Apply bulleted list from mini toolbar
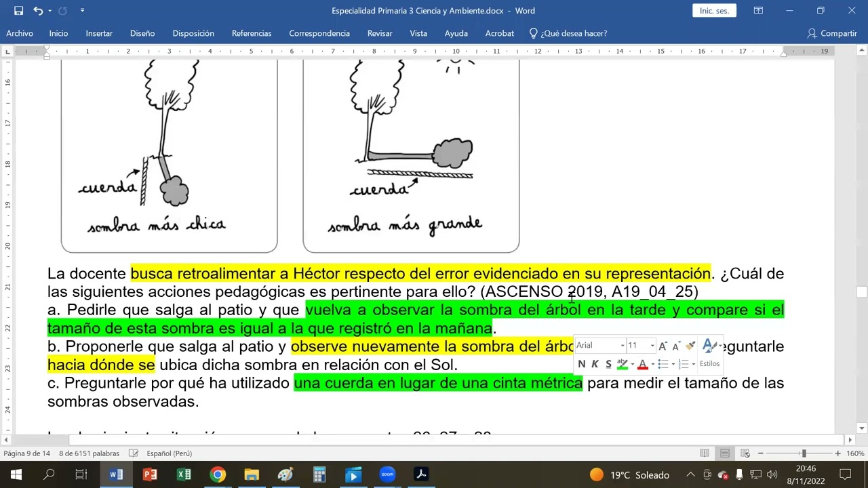This screenshot has width=868, height=488. click(x=663, y=364)
